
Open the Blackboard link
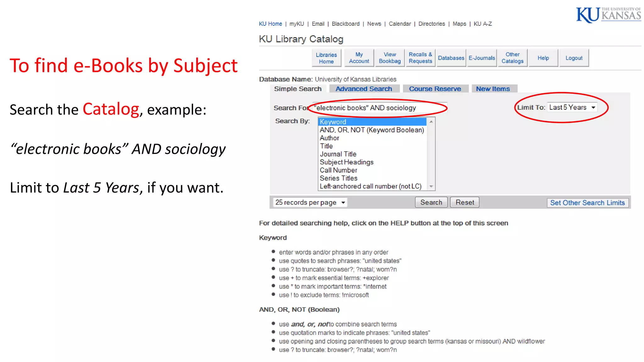[346, 24]
